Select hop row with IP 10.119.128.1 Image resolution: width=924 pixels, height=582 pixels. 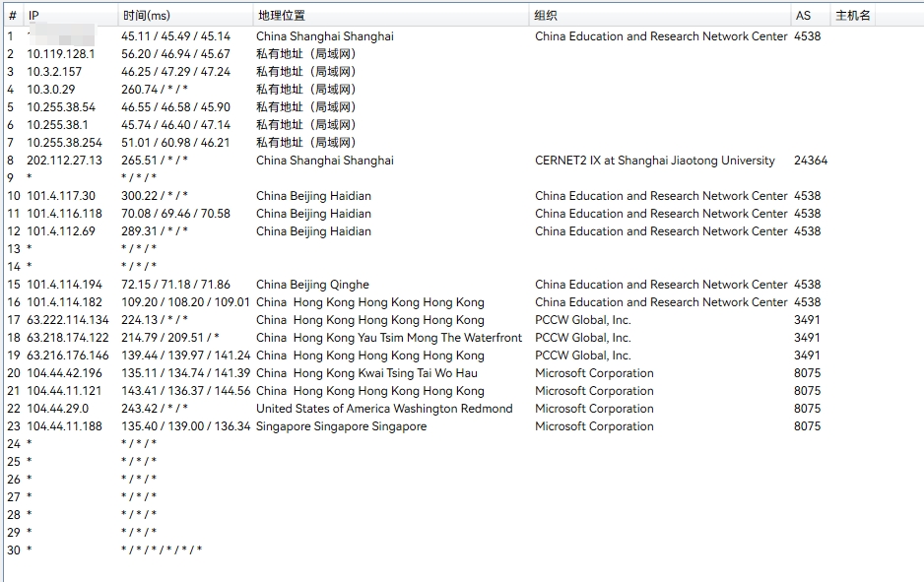tap(61, 54)
